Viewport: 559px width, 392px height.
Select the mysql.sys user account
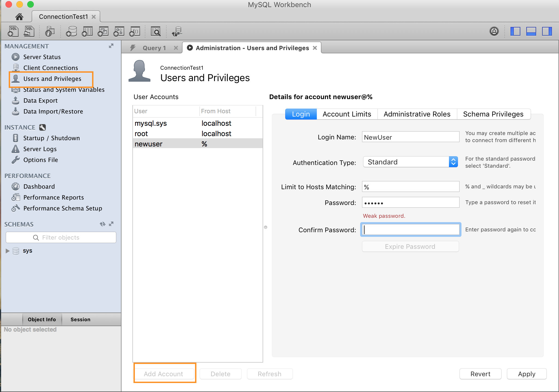(x=198, y=123)
